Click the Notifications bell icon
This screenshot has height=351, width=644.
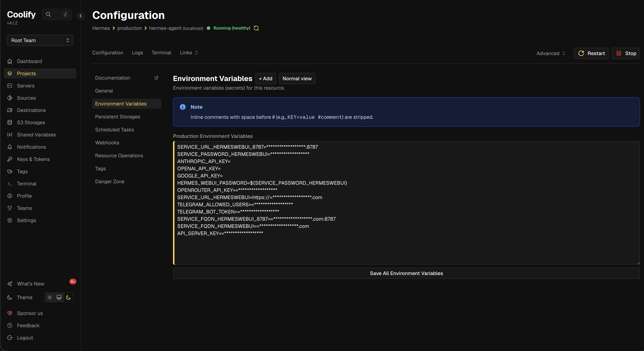[x=10, y=147]
